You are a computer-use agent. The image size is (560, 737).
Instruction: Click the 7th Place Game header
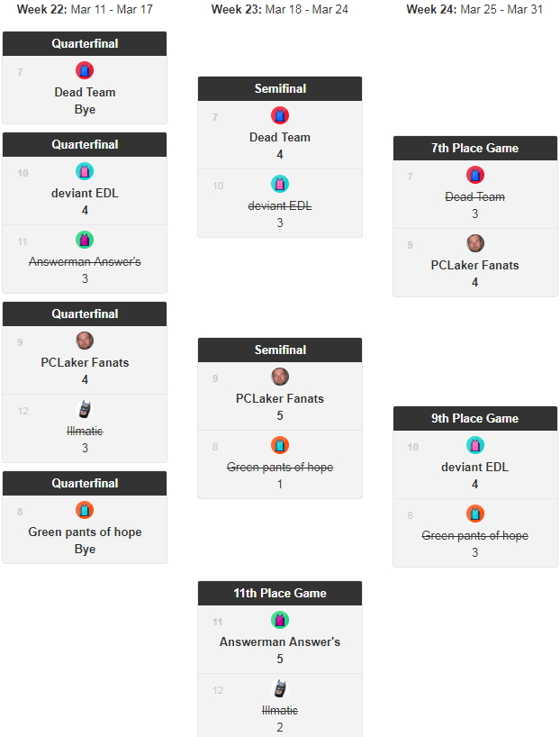475,148
